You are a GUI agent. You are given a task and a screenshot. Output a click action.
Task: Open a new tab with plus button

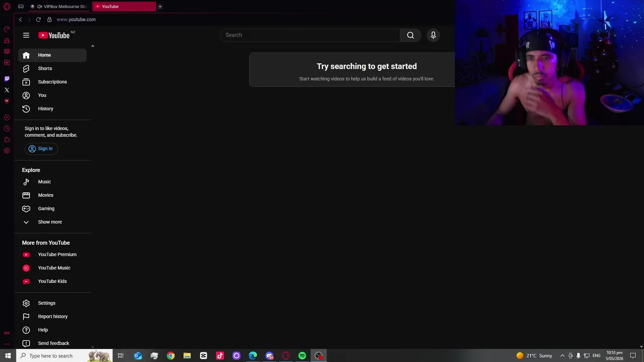coord(160,7)
